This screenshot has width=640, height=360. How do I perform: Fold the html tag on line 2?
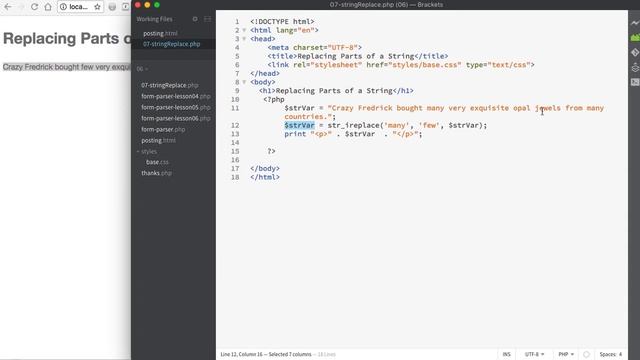coord(244,30)
